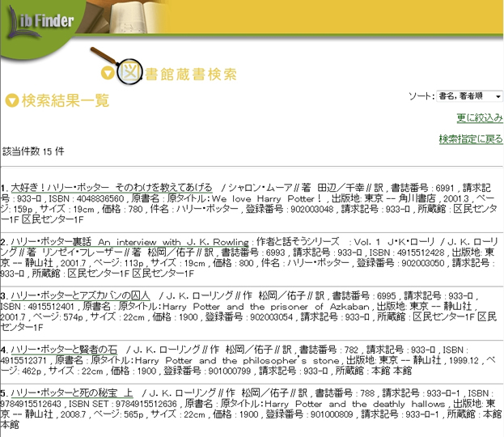This screenshot has width=504, height=437.
Task: Open ハリー・ポッター裏話 interview book link
Action: click(x=152, y=242)
